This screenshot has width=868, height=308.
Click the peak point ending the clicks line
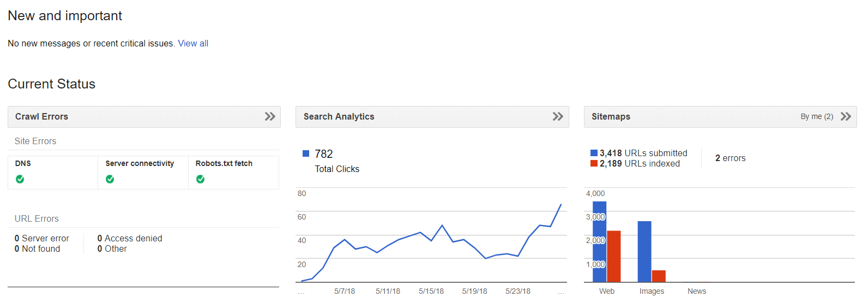pyautogui.click(x=561, y=204)
